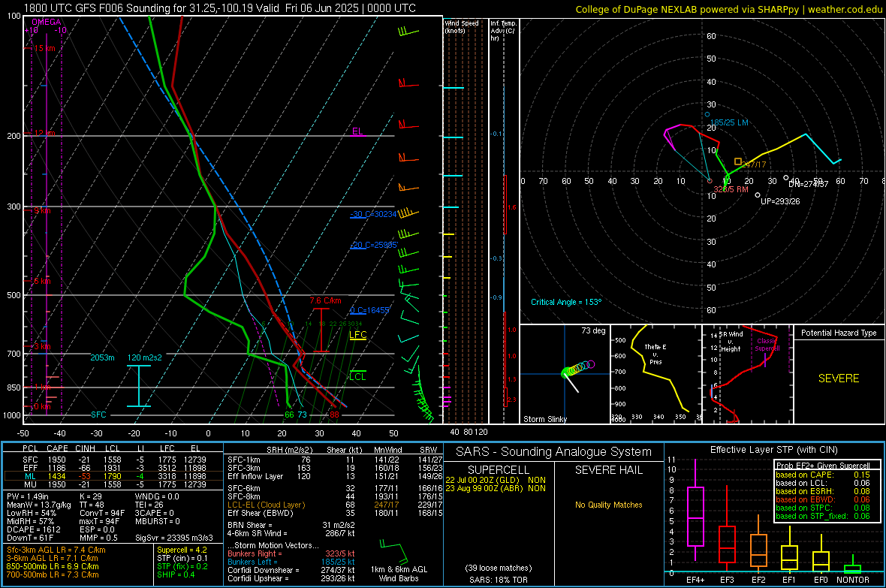This screenshot has width=886, height=588.
Task: Click the Bunkers Right storm motion line
Action: 291,553
